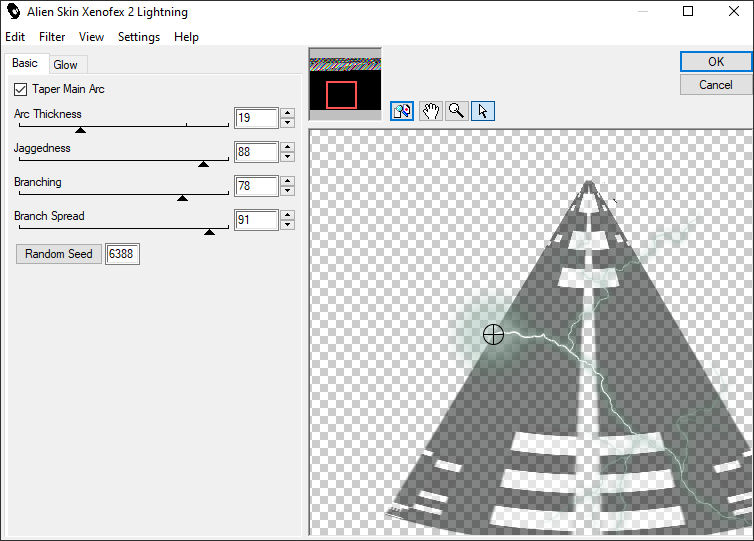754x541 pixels.
Task: Increase Jaggedness with up arrow
Action: point(288,147)
